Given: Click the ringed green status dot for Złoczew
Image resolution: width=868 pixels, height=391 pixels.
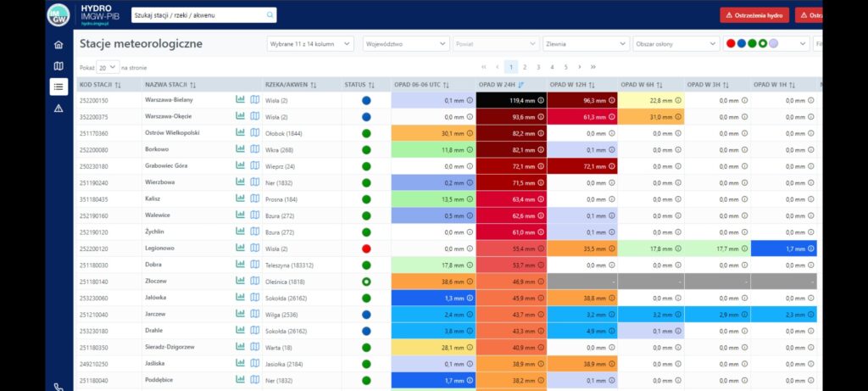Looking at the screenshot, I should [366, 282].
